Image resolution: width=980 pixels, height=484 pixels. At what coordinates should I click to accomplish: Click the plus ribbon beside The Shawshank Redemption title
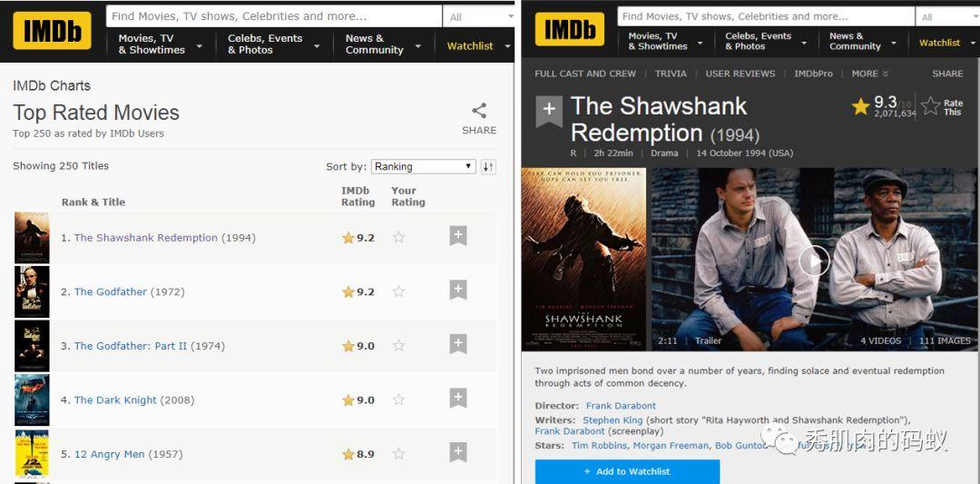tap(549, 111)
